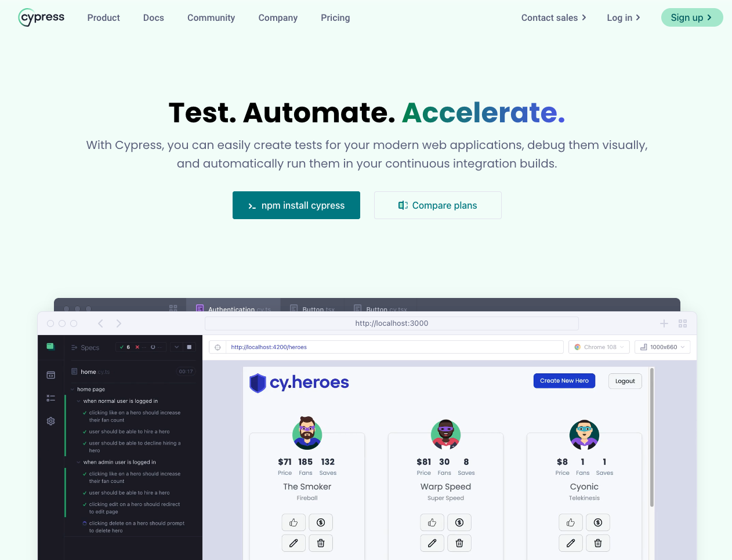This screenshot has width=732, height=560.
Task: Click the Create New Hero button
Action: (x=564, y=381)
